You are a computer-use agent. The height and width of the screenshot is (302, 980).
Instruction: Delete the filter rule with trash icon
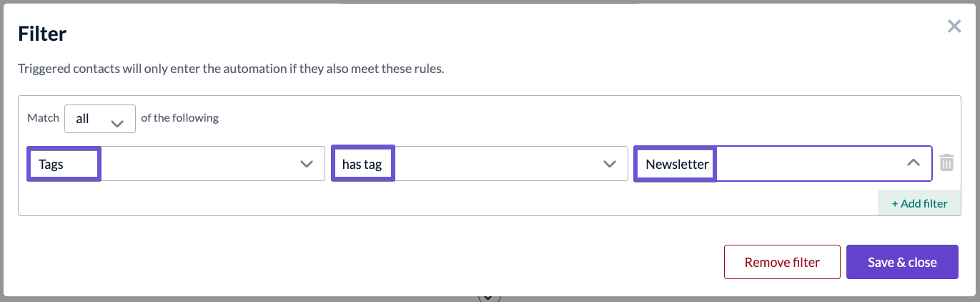946,163
